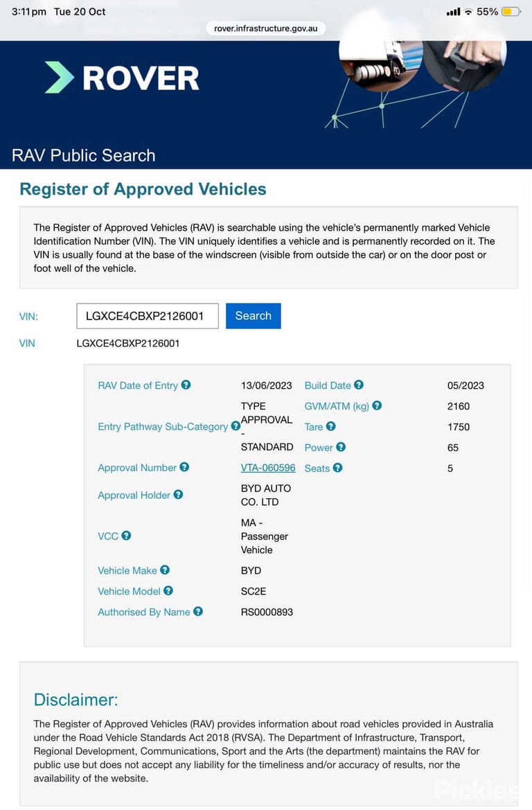The height and width of the screenshot is (810, 532).
Task: Click help icon beside RAV Date of Entry
Action: pyautogui.click(x=186, y=385)
